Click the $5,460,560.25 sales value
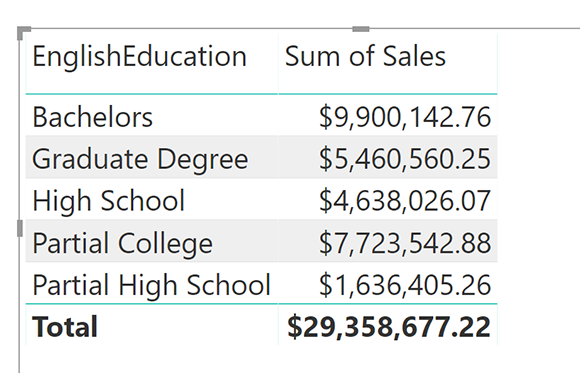 [x=405, y=159]
